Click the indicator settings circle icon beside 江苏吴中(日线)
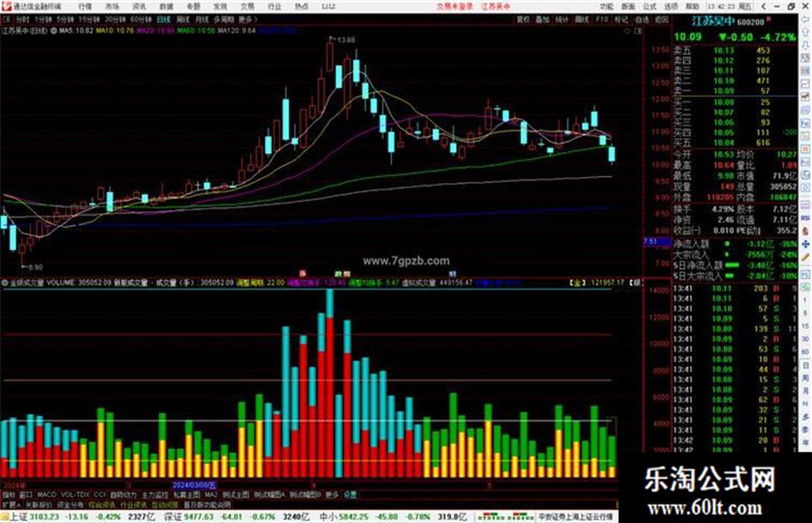This screenshot has width=812, height=523. click(53, 31)
